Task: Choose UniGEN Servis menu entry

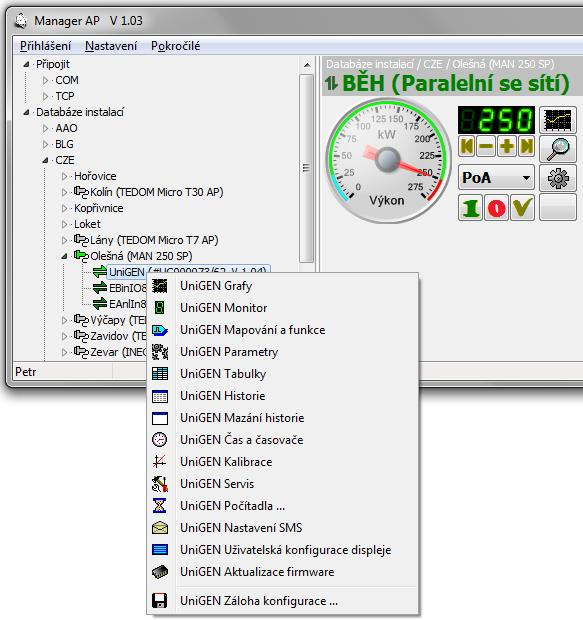Action: point(282,484)
